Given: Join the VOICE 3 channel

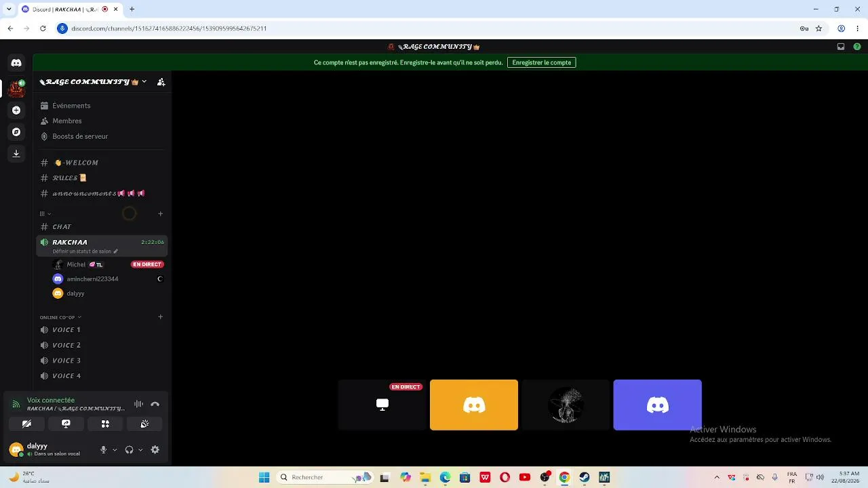Looking at the screenshot, I should 102,361.
